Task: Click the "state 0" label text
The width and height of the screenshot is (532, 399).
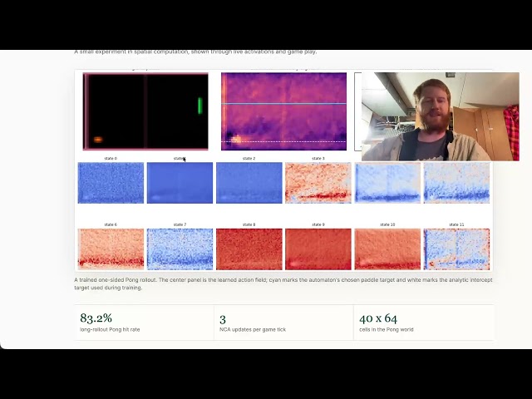Action: [111, 159]
